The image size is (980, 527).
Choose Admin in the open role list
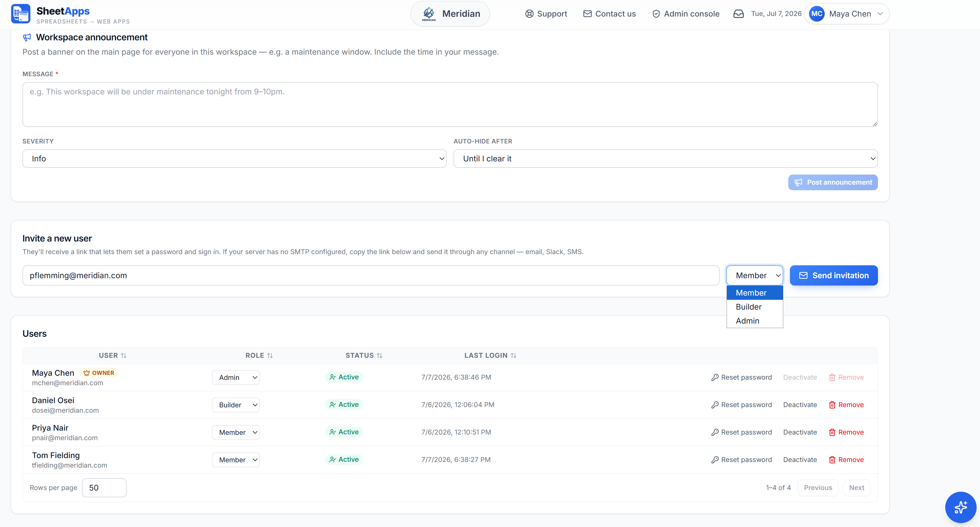[x=754, y=321]
